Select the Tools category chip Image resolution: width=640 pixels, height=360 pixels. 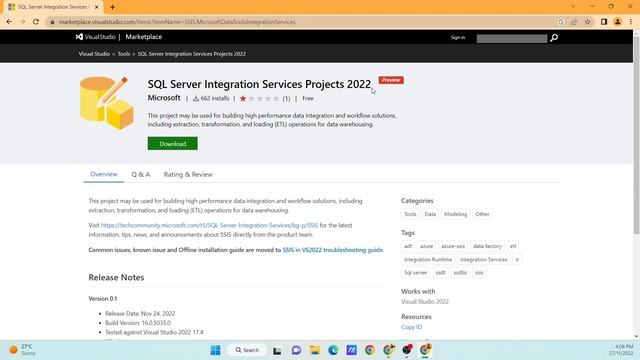[410, 214]
